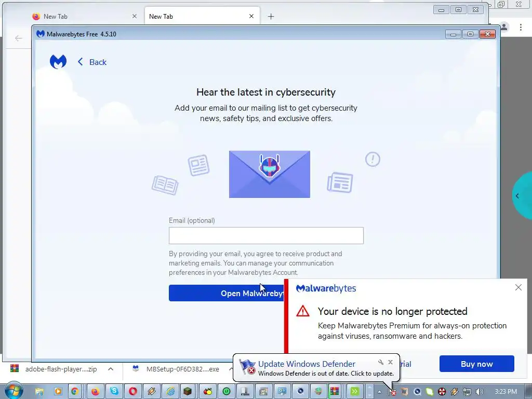Expand options for MBSetup exe download
The width and height of the screenshot is (532, 399).
(x=231, y=369)
